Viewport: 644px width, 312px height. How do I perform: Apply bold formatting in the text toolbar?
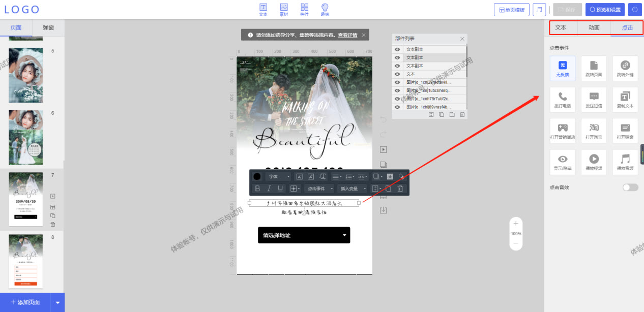pyautogui.click(x=257, y=188)
